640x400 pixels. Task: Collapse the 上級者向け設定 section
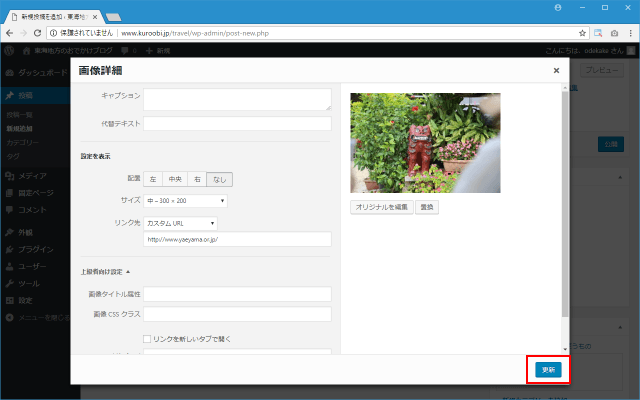coord(105,272)
